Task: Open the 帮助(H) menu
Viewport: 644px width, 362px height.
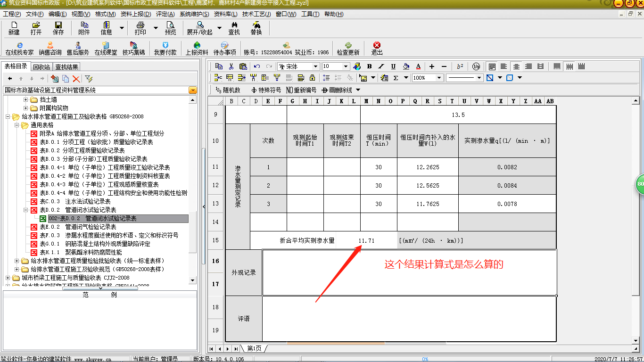Action: (x=334, y=14)
